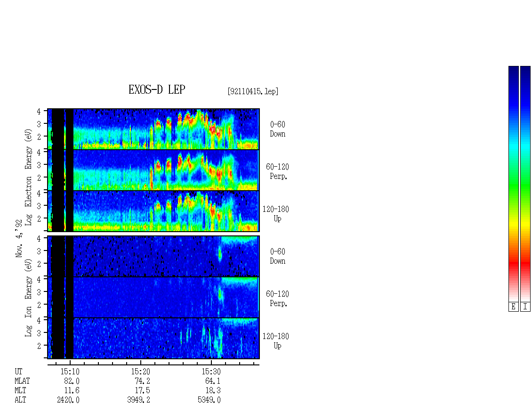Click the MLT value 18.3
This screenshot has width=532, height=412.
coord(213,391)
